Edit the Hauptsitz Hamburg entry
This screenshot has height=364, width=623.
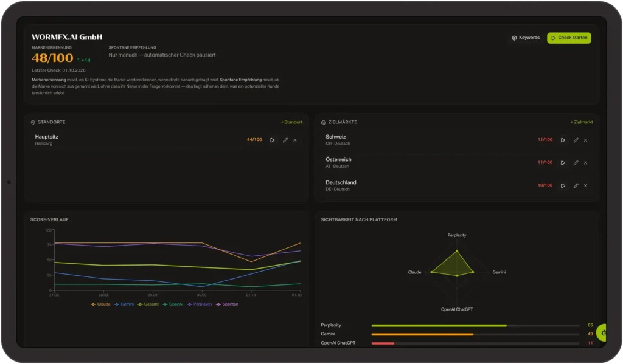(285, 140)
